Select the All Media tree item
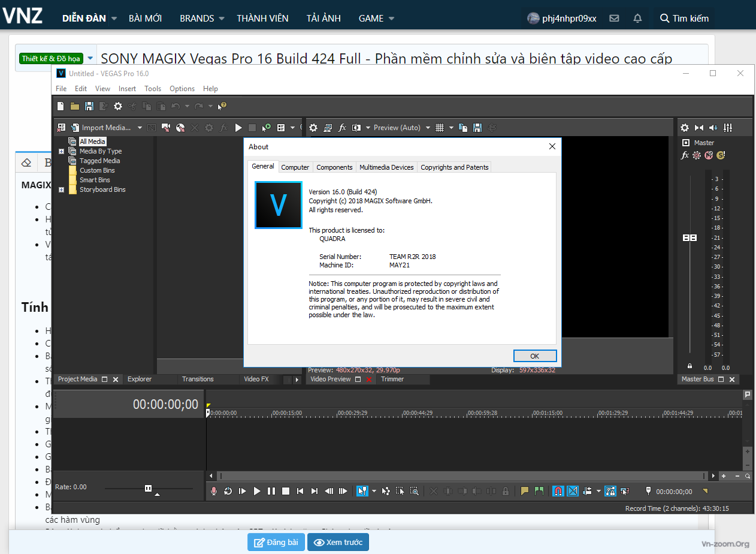Image resolution: width=756 pixels, height=554 pixels. point(92,141)
